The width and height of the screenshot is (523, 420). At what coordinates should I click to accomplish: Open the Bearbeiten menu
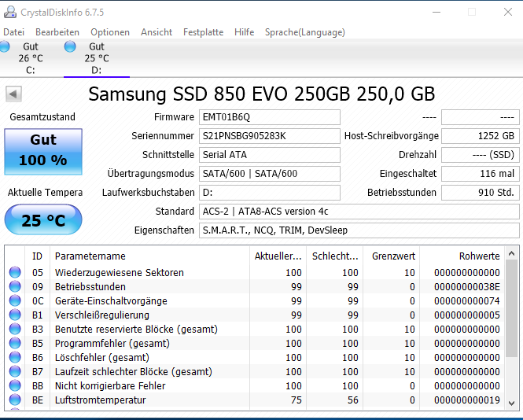(x=57, y=32)
